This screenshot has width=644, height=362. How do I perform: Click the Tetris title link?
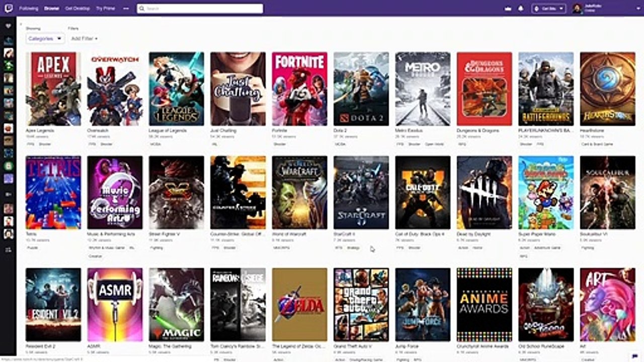(x=31, y=234)
